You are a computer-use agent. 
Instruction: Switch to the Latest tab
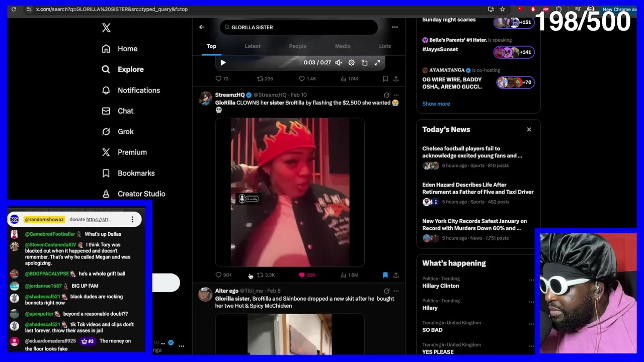tap(253, 46)
